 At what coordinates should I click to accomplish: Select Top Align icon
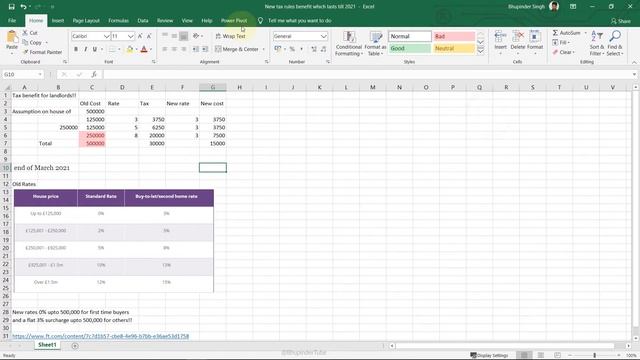[x=165, y=36]
